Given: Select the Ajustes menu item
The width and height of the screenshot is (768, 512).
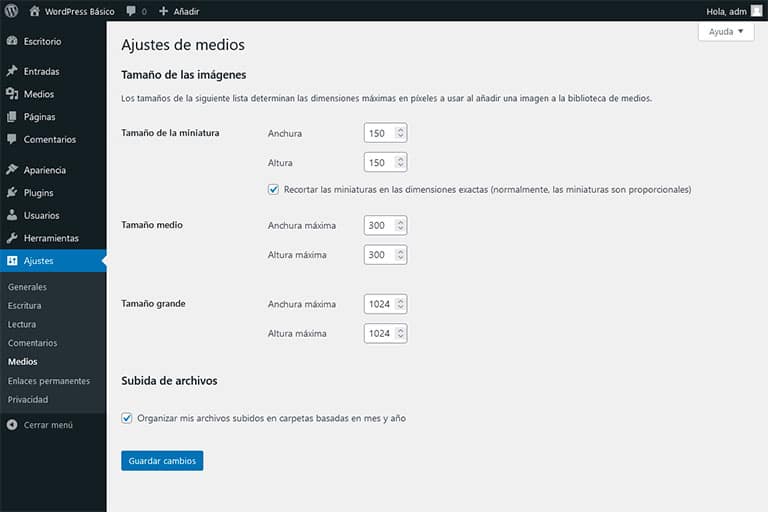Looking at the screenshot, I should [53, 261].
